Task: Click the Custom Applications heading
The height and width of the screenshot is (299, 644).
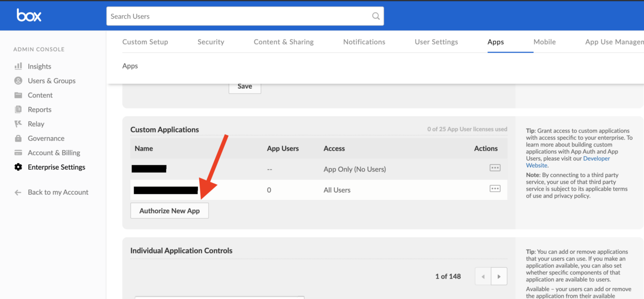Action: [x=165, y=130]
